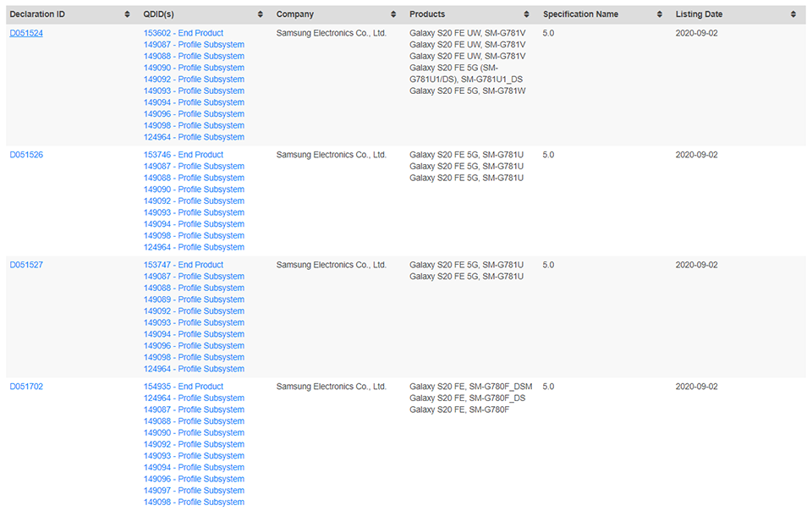Open 124964 Profile Subsystem in D051524 row
Screen dimensions: 812x511
pos(194,137)
